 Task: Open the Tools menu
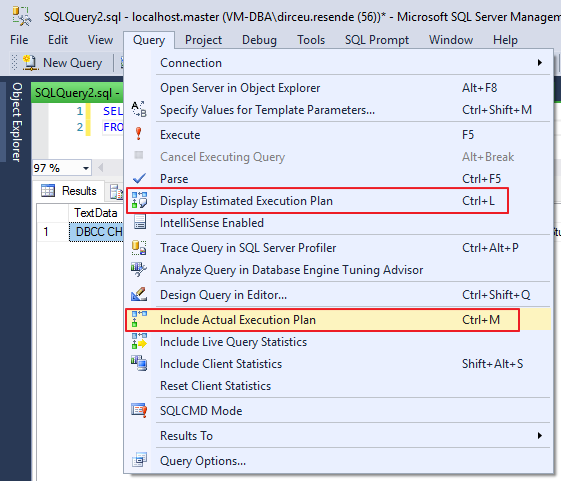[x=311, y=40]
